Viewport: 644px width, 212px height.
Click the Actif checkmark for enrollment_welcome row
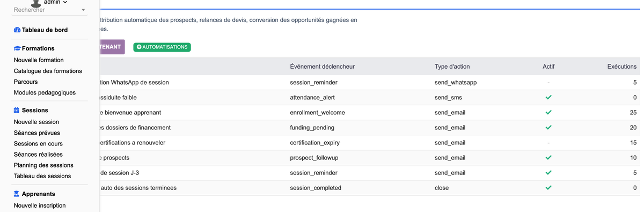(x=548, y=113)
